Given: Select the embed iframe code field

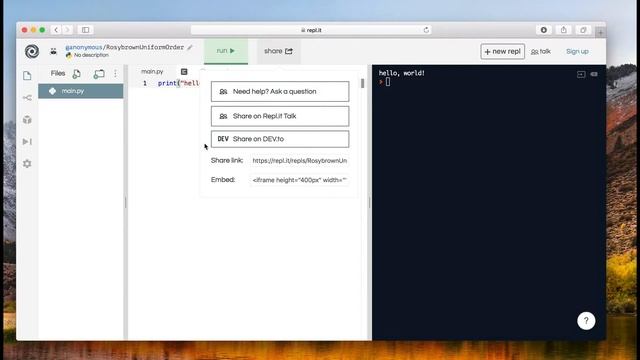Looking at the screenshot, I should [x=300, y=180].
